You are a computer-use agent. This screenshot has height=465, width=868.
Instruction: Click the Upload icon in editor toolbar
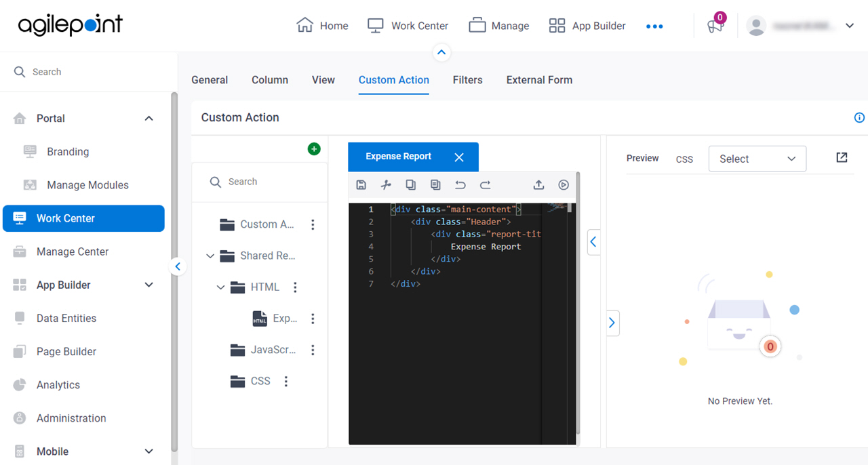click(x=538, y=184)
